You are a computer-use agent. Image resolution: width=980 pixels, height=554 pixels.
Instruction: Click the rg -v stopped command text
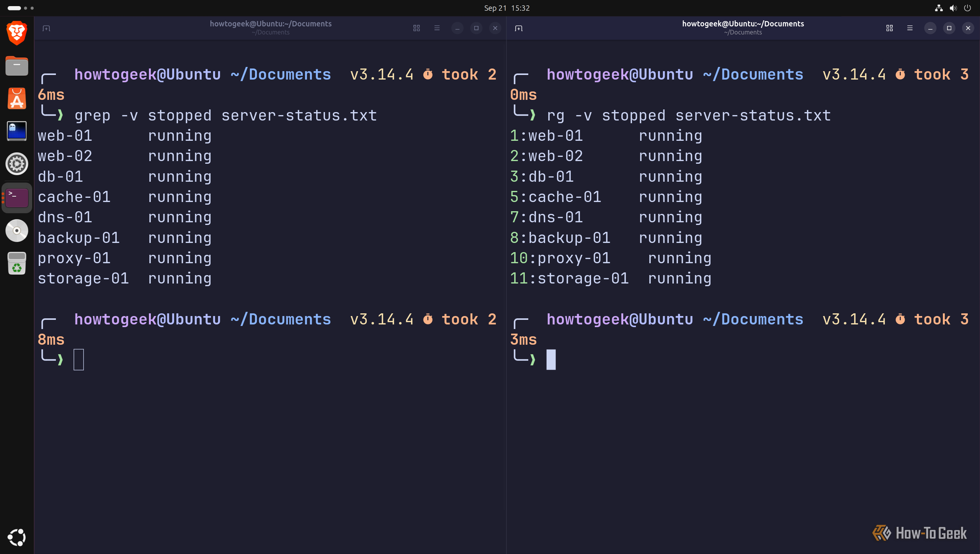click(689, 116)
